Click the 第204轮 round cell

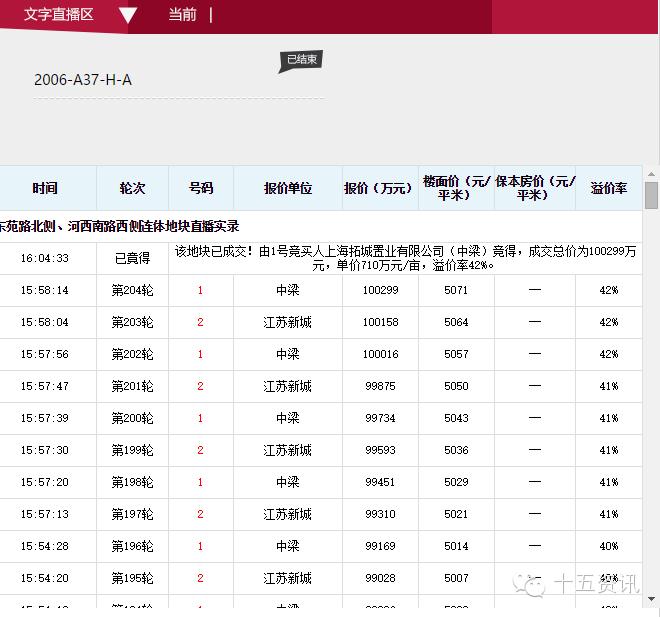pyautogui.click(x=132, y=290)
